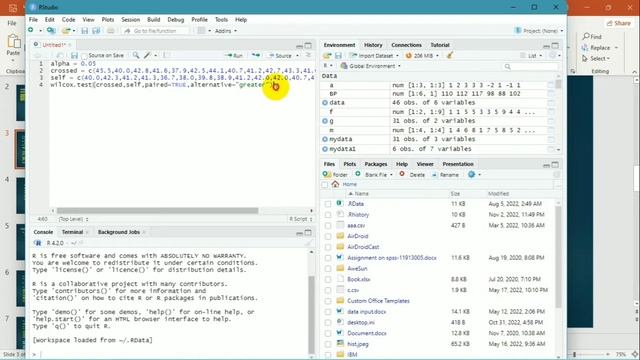Switch to the Terminal tab

coord(72,232)
